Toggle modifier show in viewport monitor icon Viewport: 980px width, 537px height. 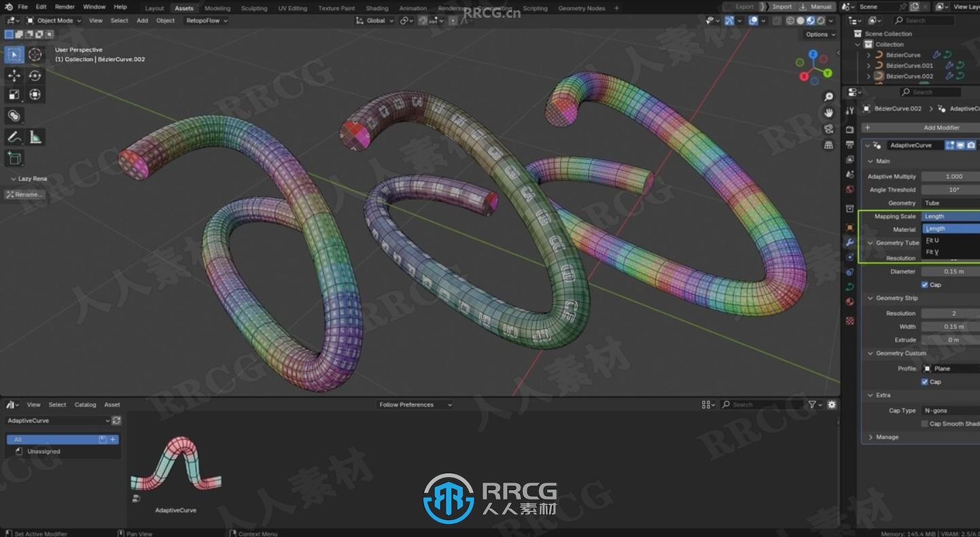click(x=961, y=145)
